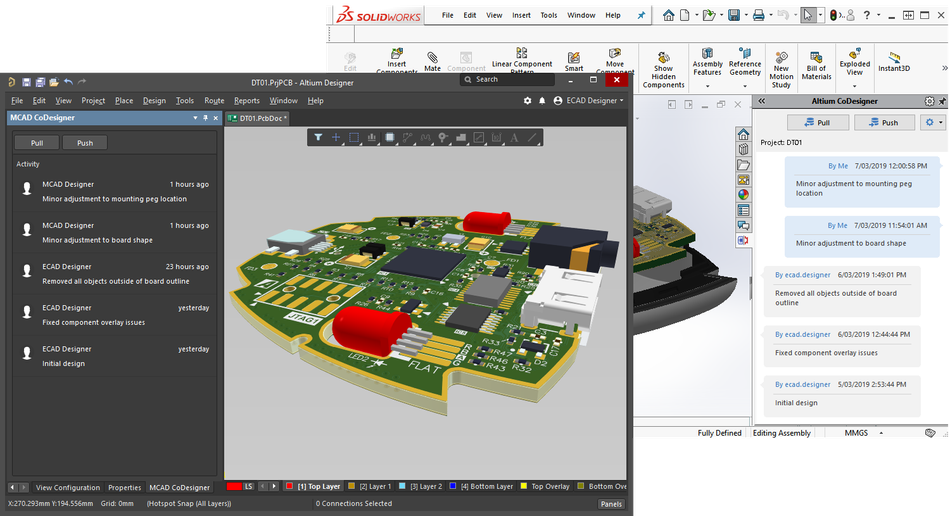
Task: Open Altium notifications bell
Action: pos(542,101)
